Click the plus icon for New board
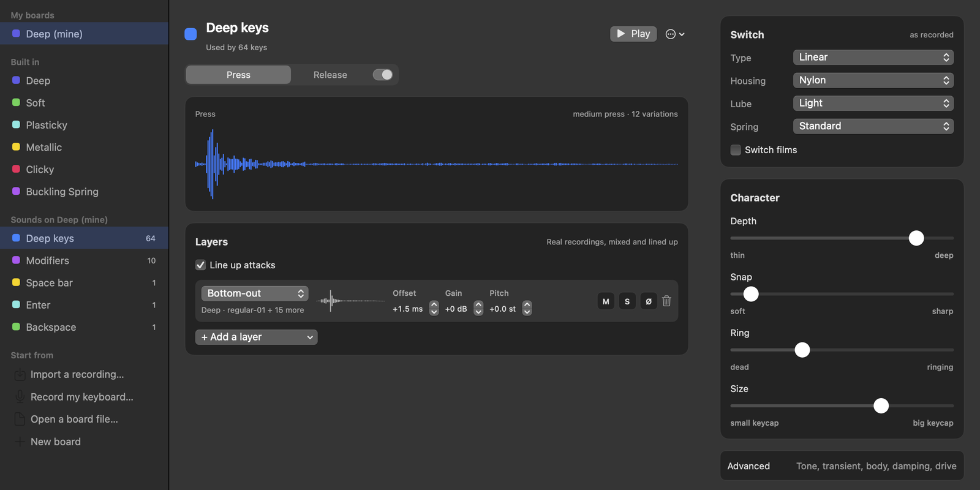Screen dimensions: 980x490 (20, 442)
